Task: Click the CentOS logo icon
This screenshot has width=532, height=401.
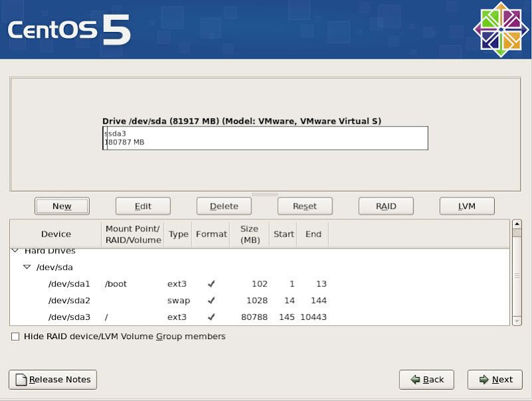Action: 501,30
